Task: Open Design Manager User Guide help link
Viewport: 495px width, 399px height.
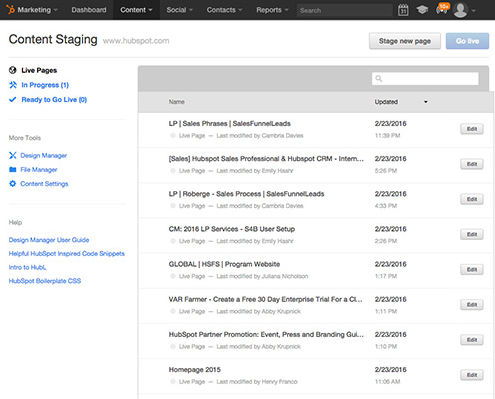Action: 49,240
